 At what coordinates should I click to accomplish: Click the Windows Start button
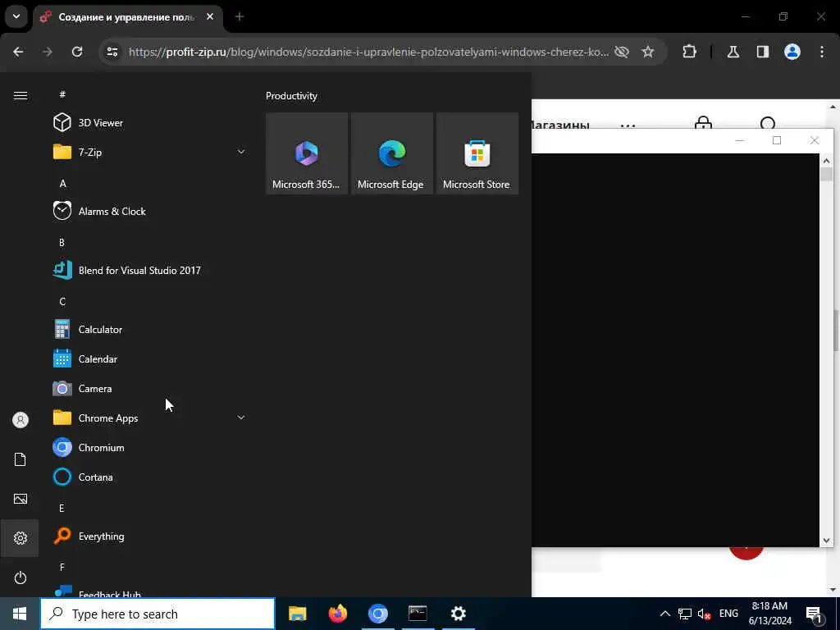click(x=20, y=614)
